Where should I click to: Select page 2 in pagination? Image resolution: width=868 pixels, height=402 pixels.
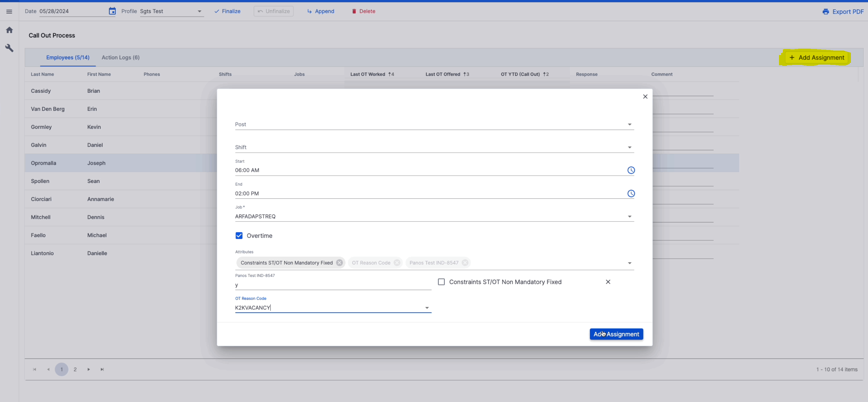click(x=75, y=369)
